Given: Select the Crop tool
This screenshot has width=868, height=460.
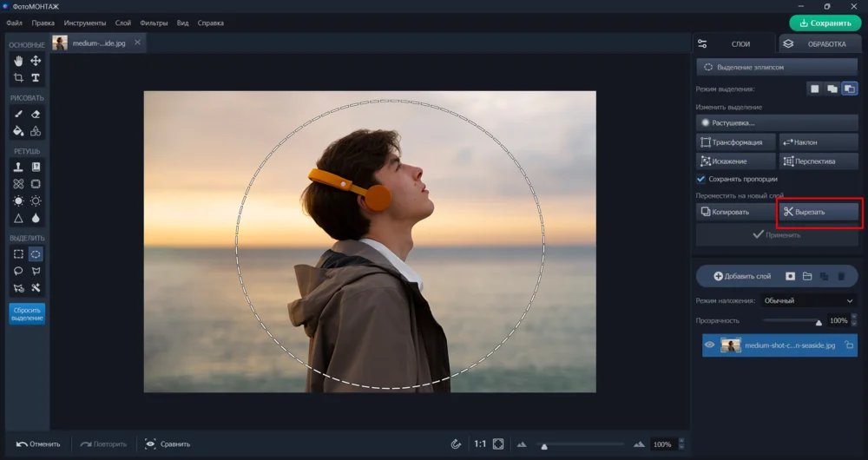Looking at the screenshot, I should pyautogui.click(x=18, y=77).
